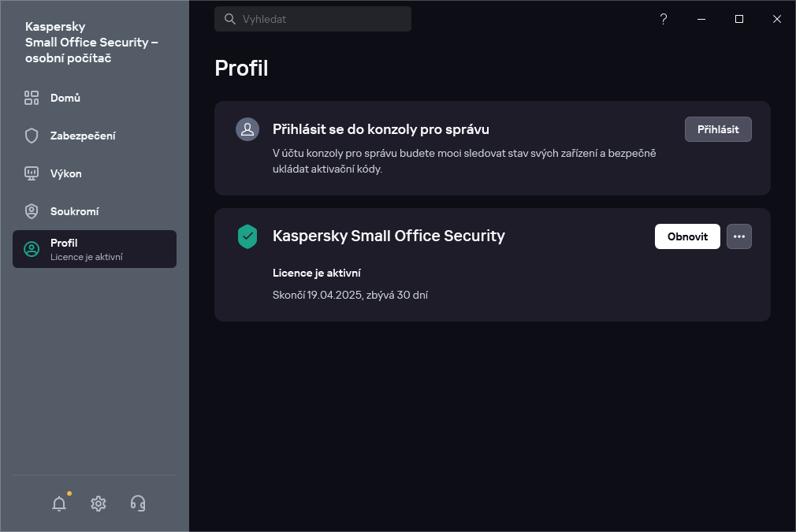The width and height of the screenshot is (796, 532).
Task: Click the user avatar icon beside Přihlásit
Action: tap(247, 129)
